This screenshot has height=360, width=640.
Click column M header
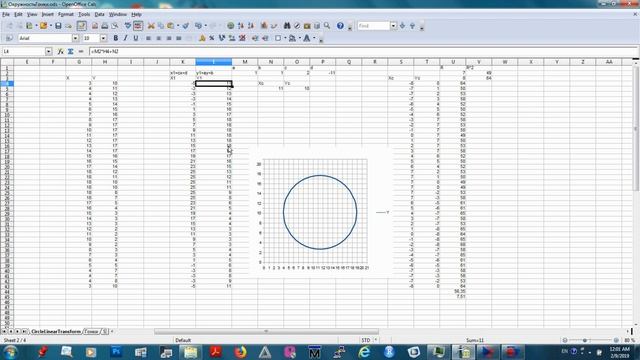point(245,62)
